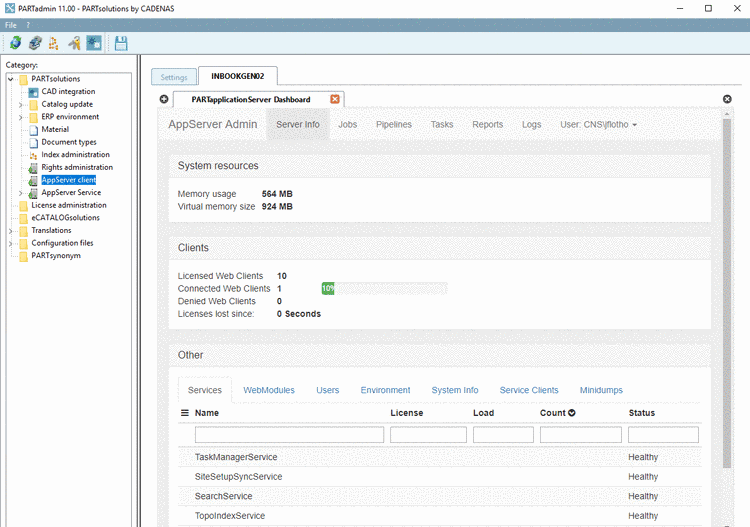Screen dimensions: 750x527
Task: Open the Tasks page
Action: (x=441, y=124)
